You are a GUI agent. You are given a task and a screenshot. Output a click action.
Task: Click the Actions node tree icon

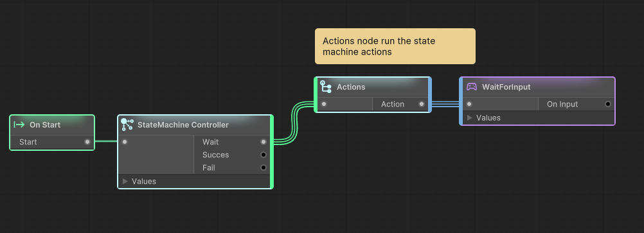(x=326, y=87)
